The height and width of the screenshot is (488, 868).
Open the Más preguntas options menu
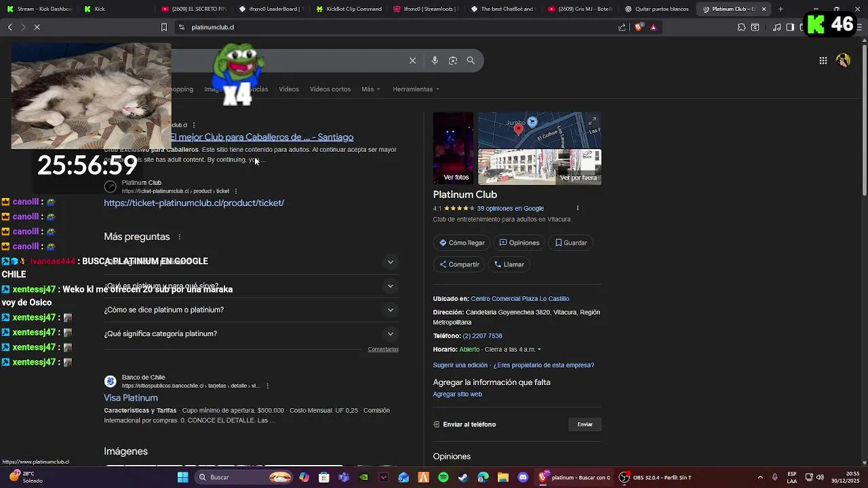pyautogui.click(x=179, y=237)
